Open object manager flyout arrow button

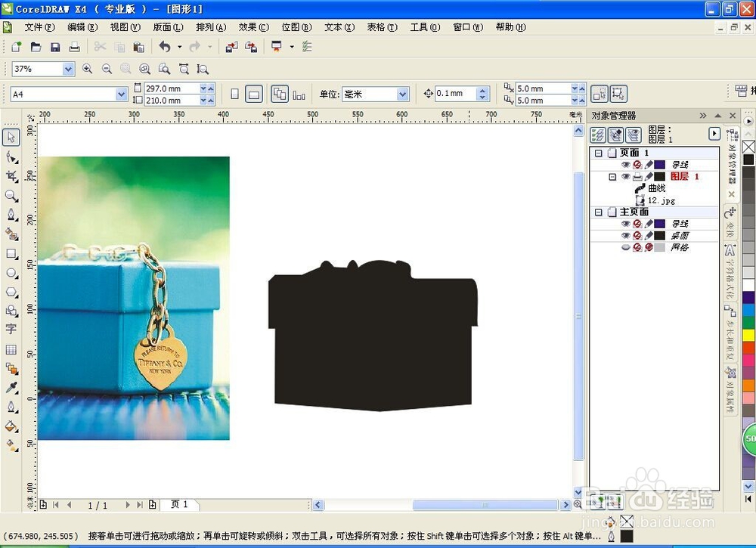click(714, 134)
